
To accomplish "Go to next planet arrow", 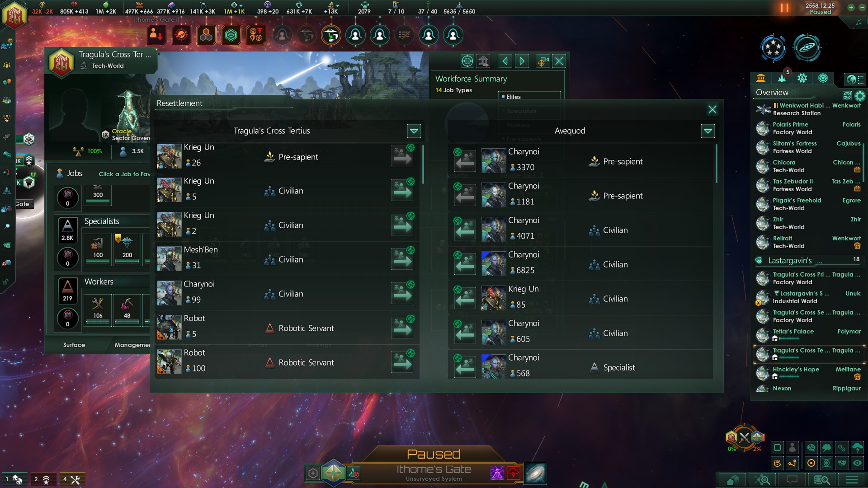I will [522, 61].
